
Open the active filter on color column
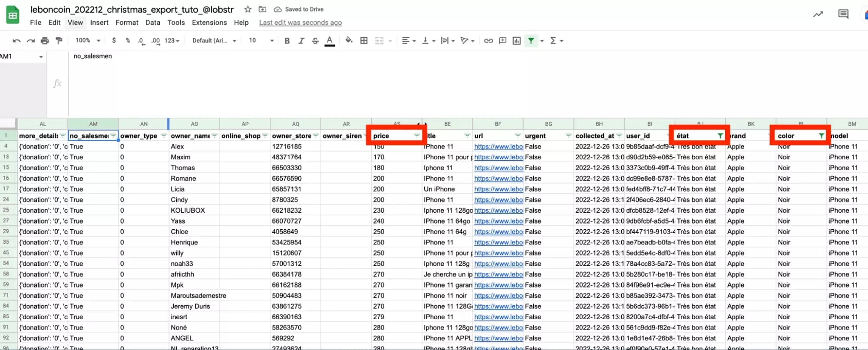coord(821,136)
